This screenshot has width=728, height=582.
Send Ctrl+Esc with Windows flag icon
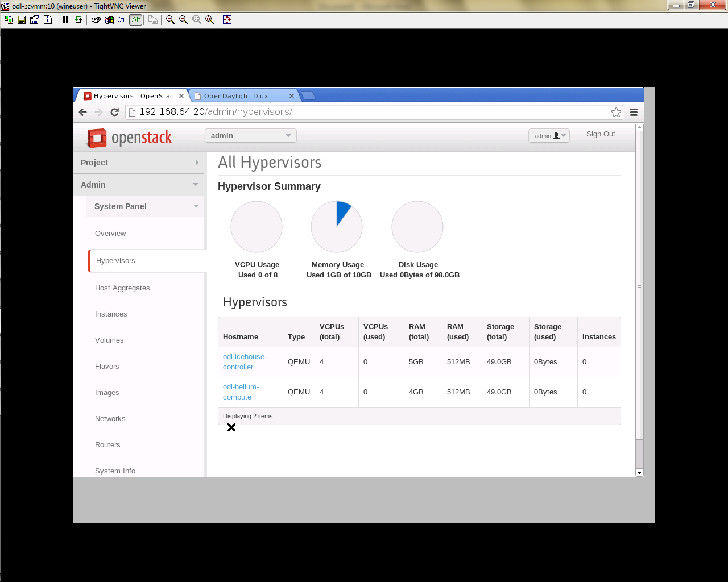(109, 19)
